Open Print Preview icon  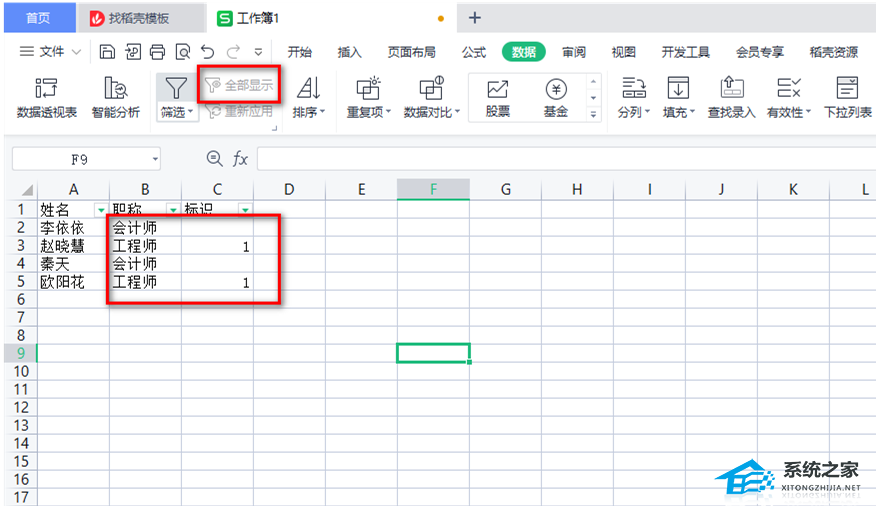(x=183, y=52)
